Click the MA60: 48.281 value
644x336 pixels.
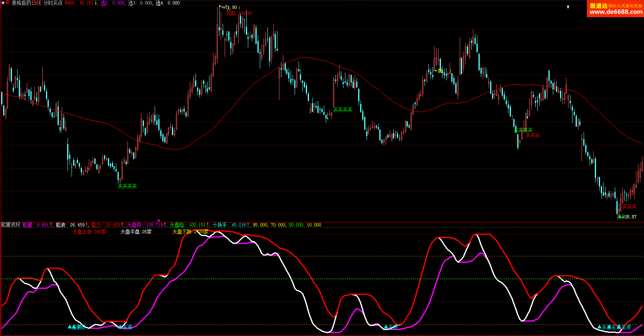coord(80,3)
